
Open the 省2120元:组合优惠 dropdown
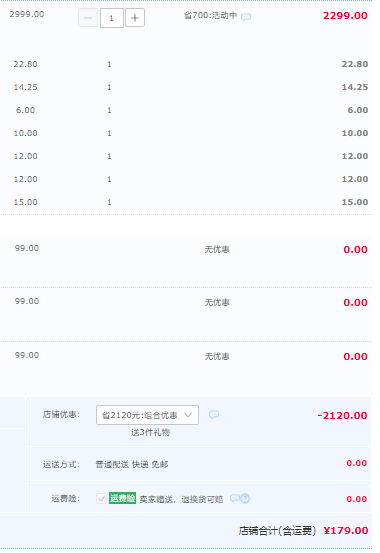click(x=147, y=415)
